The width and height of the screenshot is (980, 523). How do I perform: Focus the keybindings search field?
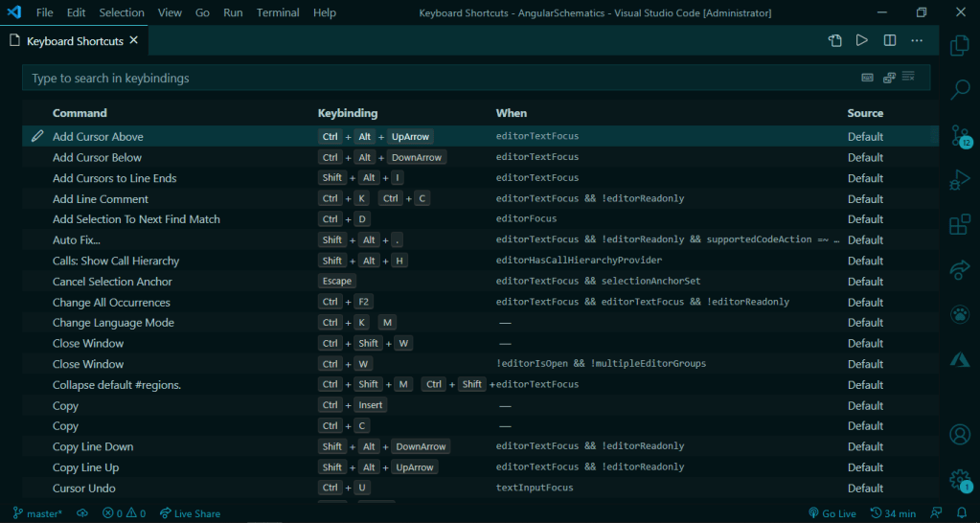pyautogui.click(x=431, y=78)
